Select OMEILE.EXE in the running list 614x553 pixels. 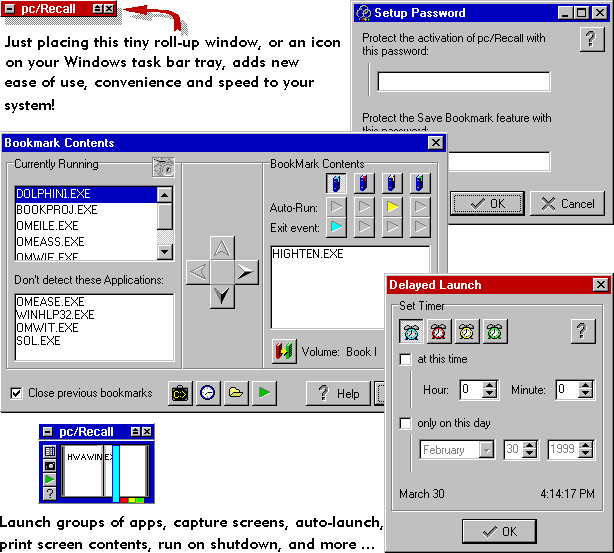click(x=86, y=226)
